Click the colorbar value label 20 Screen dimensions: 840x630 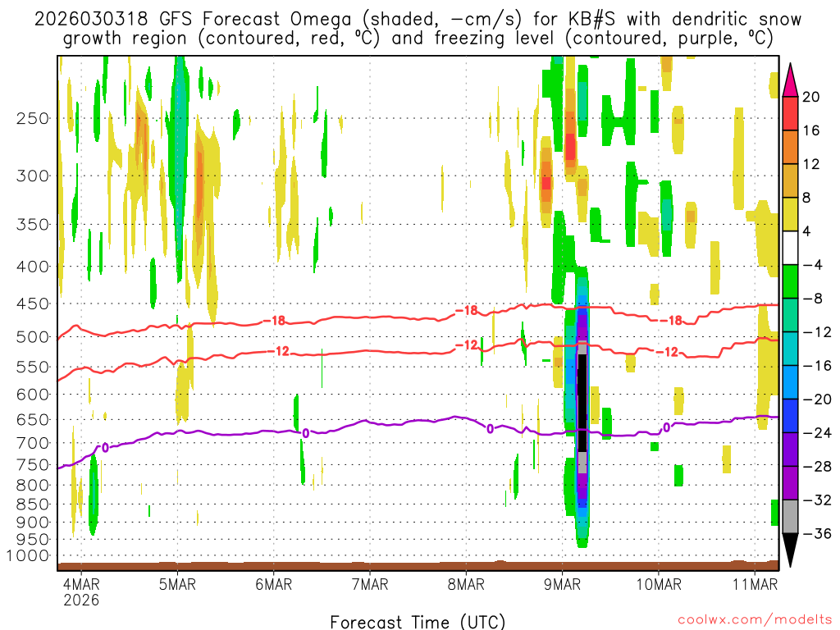point(811,97)
